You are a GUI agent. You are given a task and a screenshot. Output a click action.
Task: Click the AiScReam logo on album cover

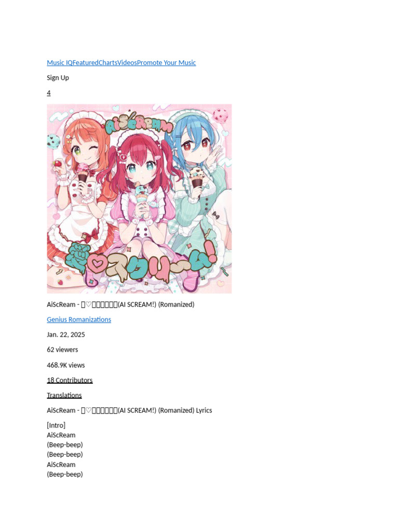coord(138,124)
